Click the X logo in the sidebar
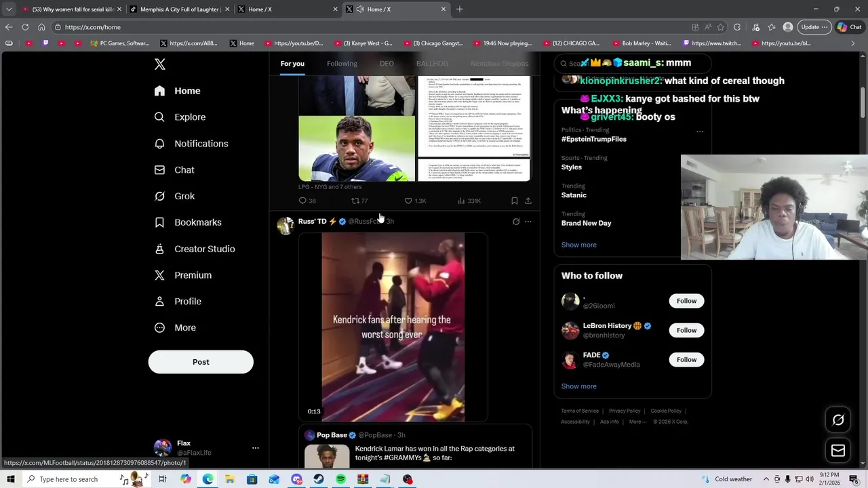Screen dimensions: 868x488 coord(160,64)
